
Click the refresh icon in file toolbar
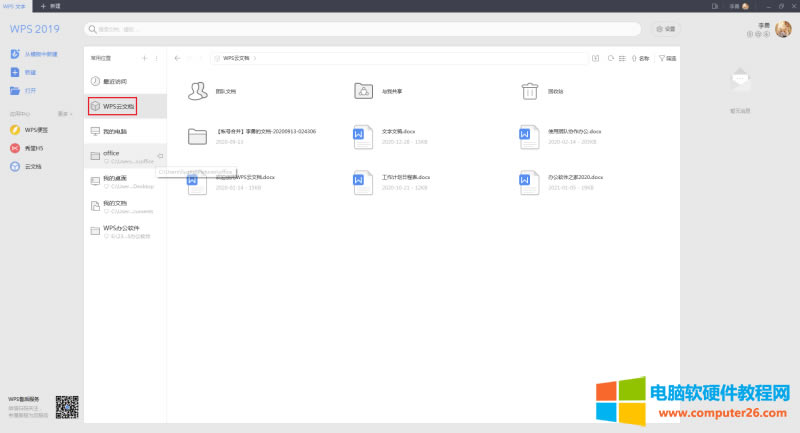(609, 59)
